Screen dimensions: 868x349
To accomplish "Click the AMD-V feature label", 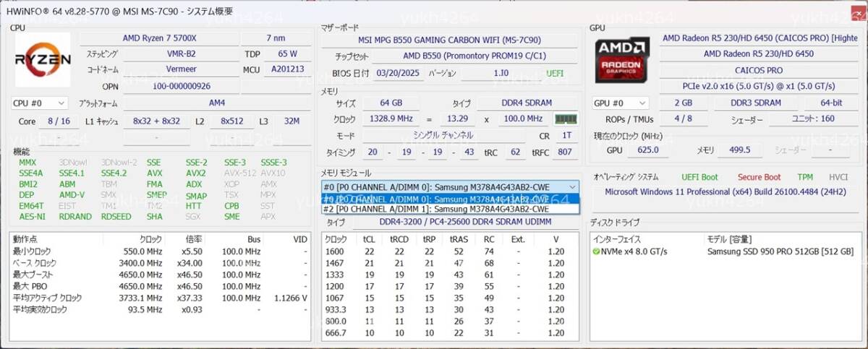I will pyautogui.click(x=72, y=195).
